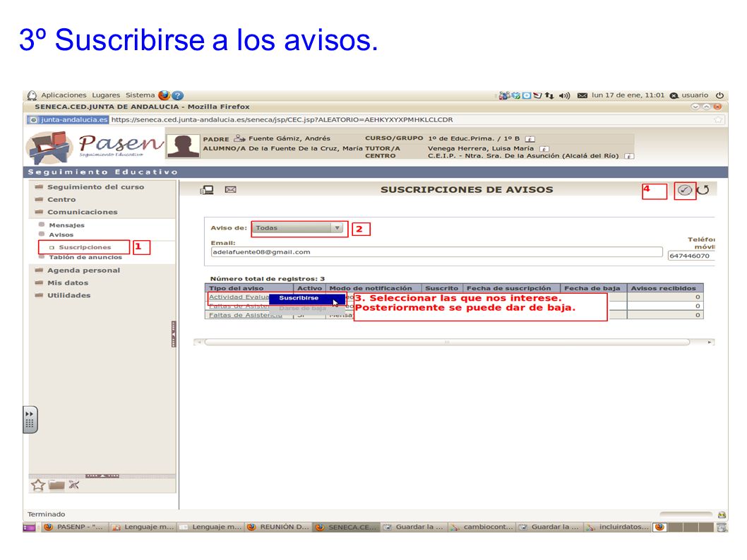Click the volume icon in the system tray

coord(565,95)
